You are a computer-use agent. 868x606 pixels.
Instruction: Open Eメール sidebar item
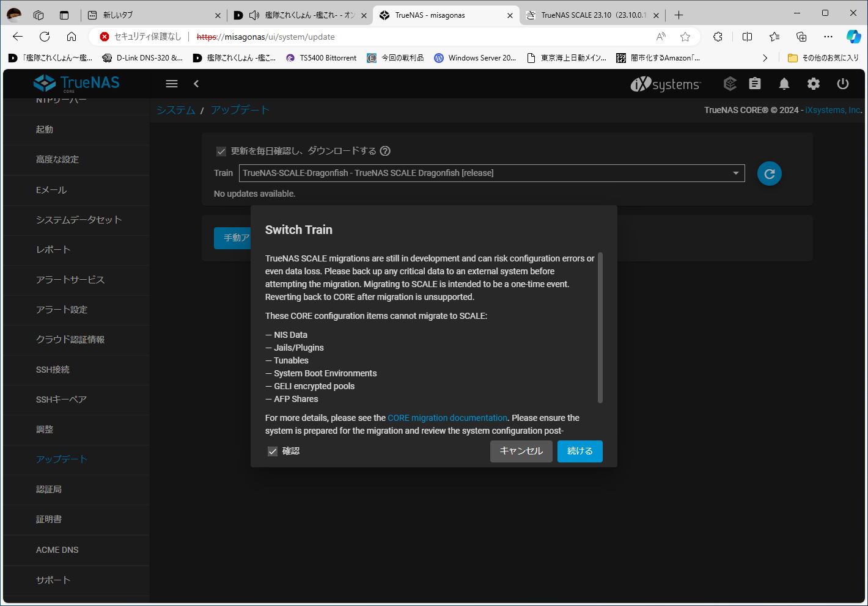[76, 190]
